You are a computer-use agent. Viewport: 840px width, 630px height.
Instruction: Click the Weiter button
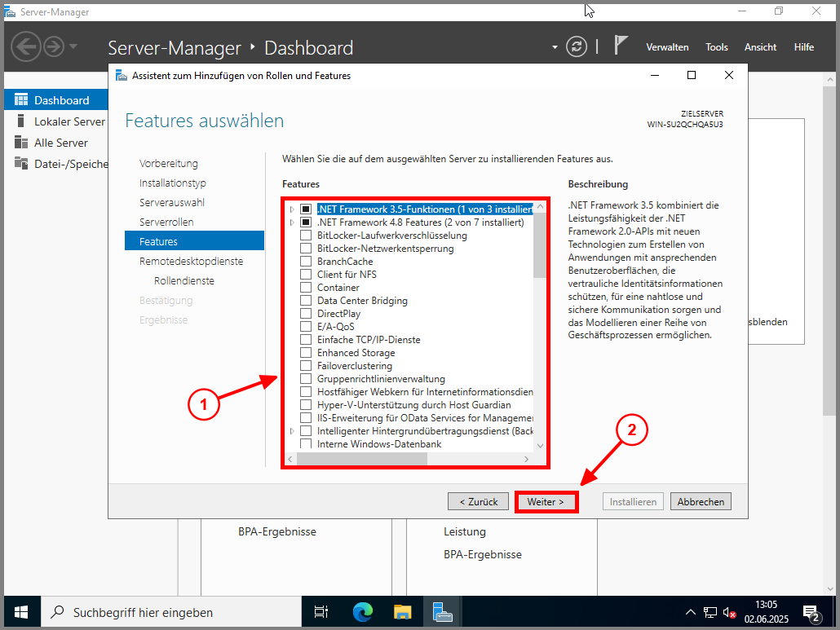coord(546,502)
